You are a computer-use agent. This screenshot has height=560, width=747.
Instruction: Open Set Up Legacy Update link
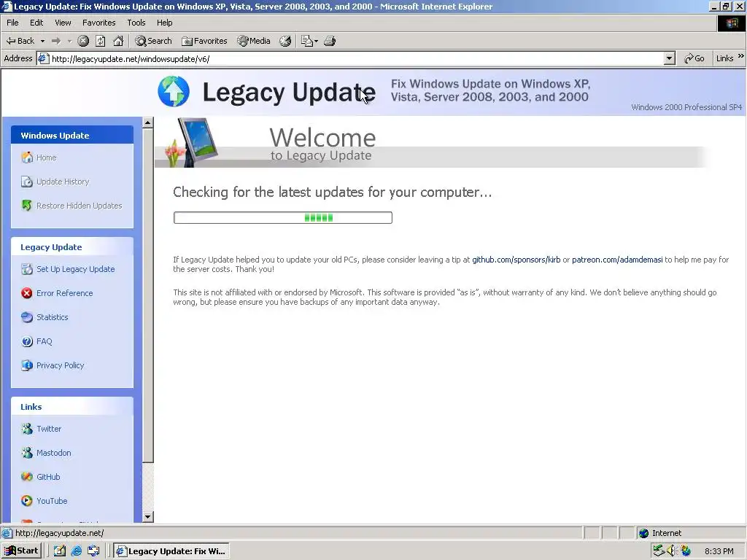[x=76, y=269]
